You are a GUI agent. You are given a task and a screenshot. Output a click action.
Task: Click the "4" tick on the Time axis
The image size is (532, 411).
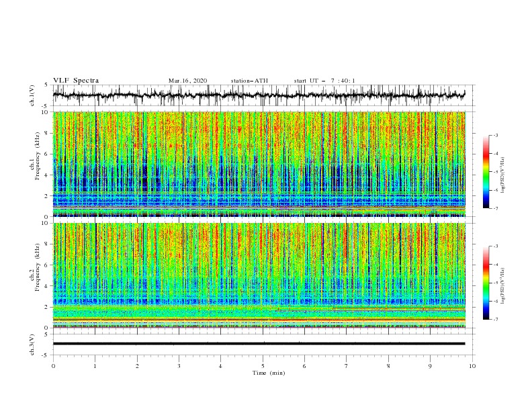220,366
